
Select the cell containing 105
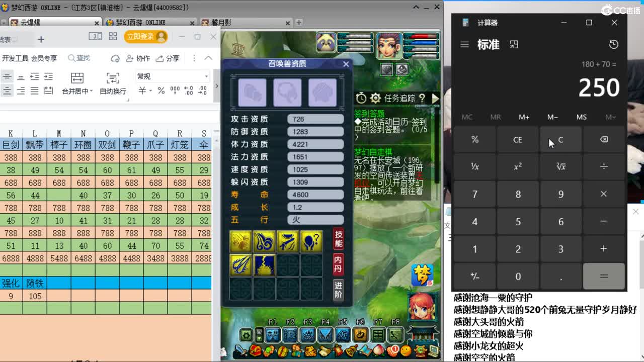pyautogui.click(x=35, y=296)
